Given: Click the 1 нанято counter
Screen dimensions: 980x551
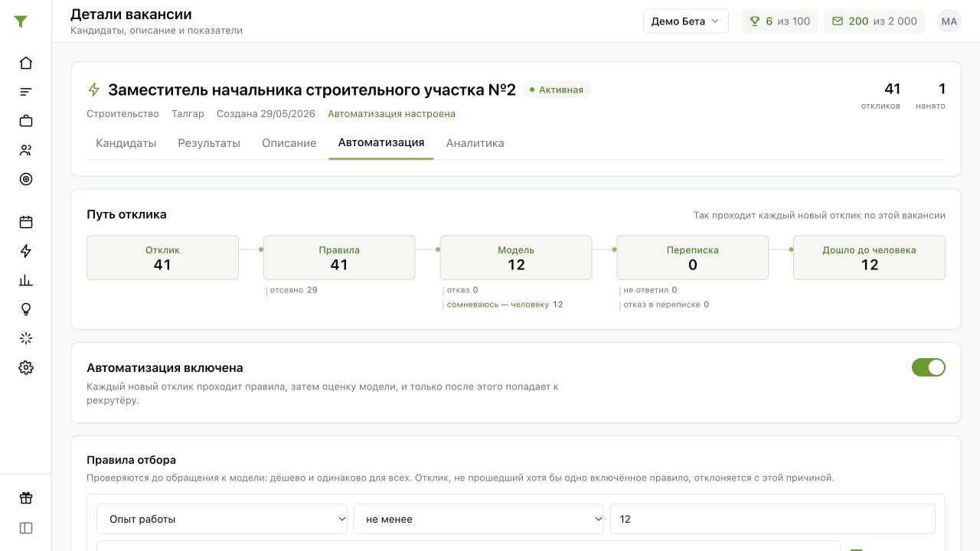Looking at the screenshot, I should coord(931,96).
